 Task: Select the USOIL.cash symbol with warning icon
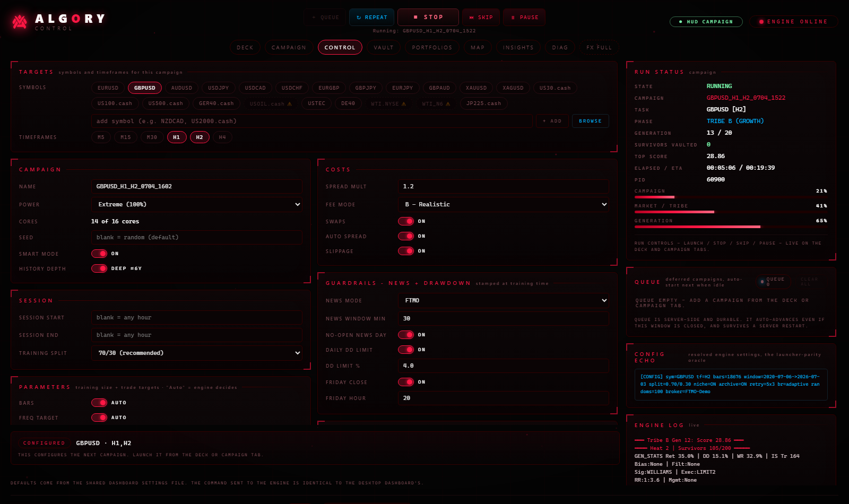pos(271,103)
